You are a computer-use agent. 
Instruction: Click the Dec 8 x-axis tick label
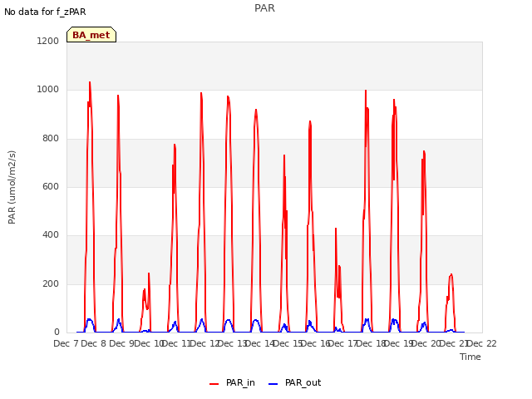click(94, 343)
